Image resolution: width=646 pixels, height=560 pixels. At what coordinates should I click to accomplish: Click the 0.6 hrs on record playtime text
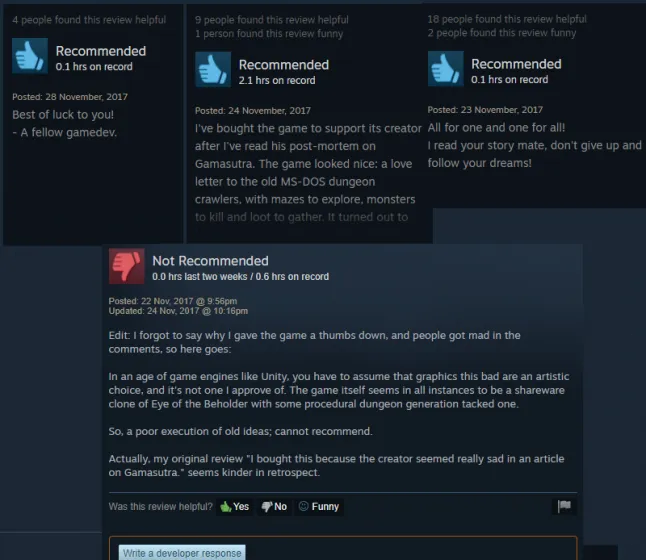pos(292,276)
